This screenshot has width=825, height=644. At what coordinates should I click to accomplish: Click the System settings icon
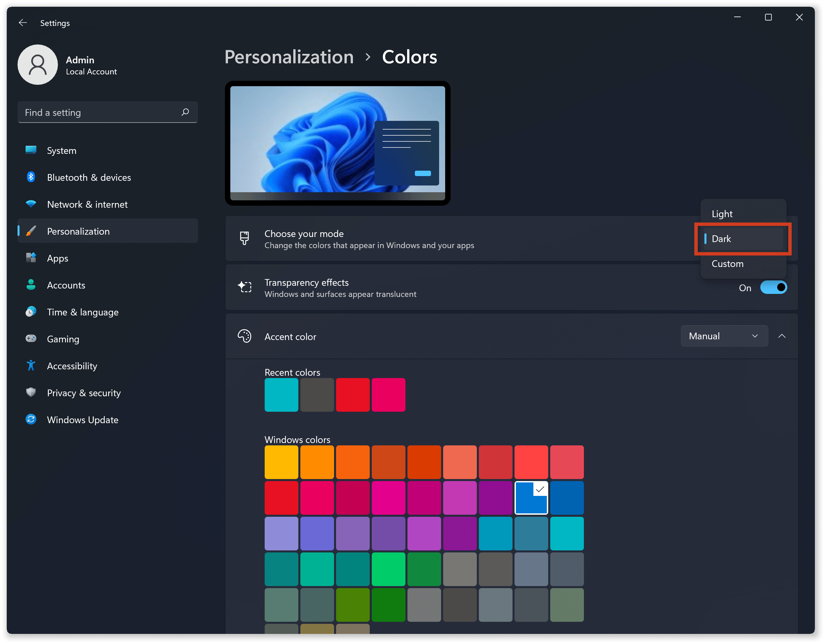(31, 150)
